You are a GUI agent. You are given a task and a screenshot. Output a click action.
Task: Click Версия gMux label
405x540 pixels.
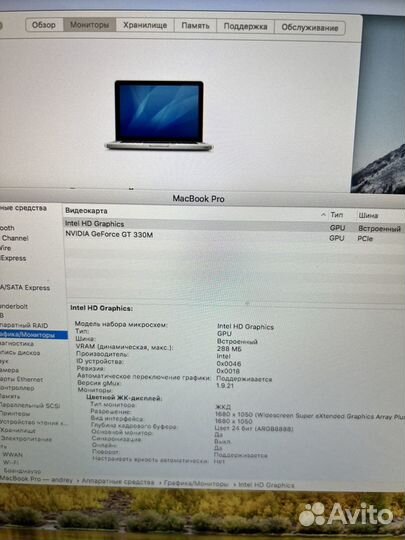(99, 383)
